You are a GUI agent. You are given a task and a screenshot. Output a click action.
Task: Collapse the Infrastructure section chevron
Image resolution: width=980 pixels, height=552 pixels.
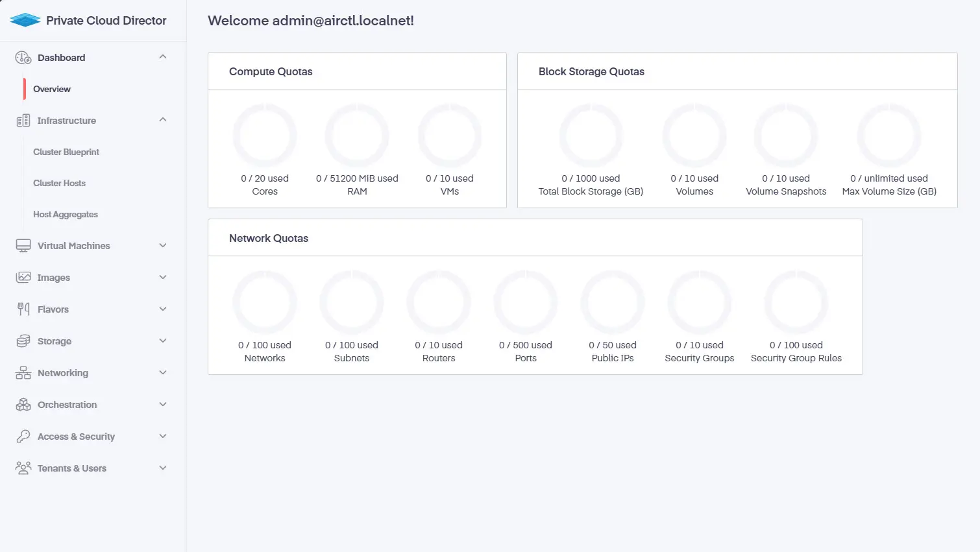163,120
